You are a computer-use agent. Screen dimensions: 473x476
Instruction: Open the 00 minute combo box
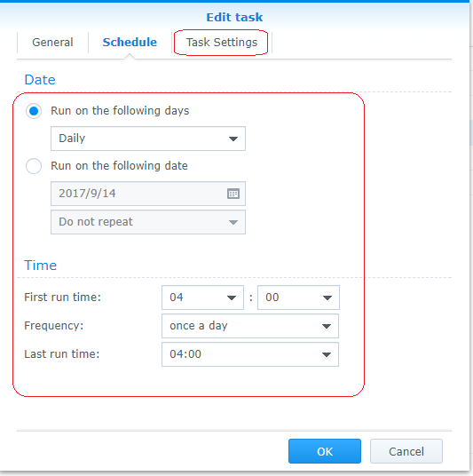298,297
